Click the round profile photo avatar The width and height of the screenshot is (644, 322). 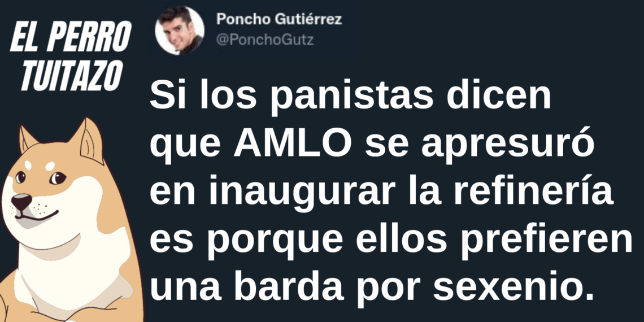tap(180, 31)
